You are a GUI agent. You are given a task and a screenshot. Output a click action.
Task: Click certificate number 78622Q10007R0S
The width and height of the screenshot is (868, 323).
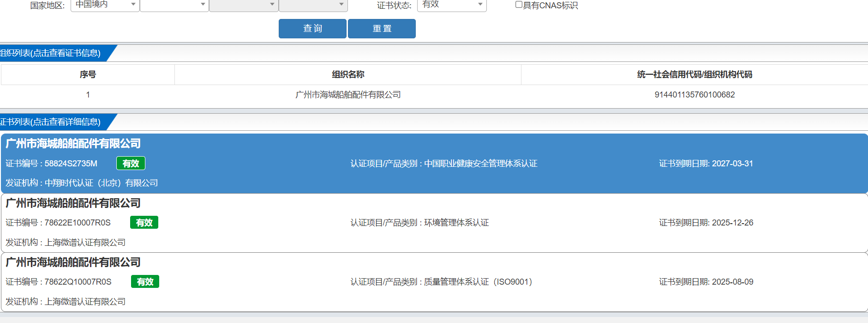(78, 282)
